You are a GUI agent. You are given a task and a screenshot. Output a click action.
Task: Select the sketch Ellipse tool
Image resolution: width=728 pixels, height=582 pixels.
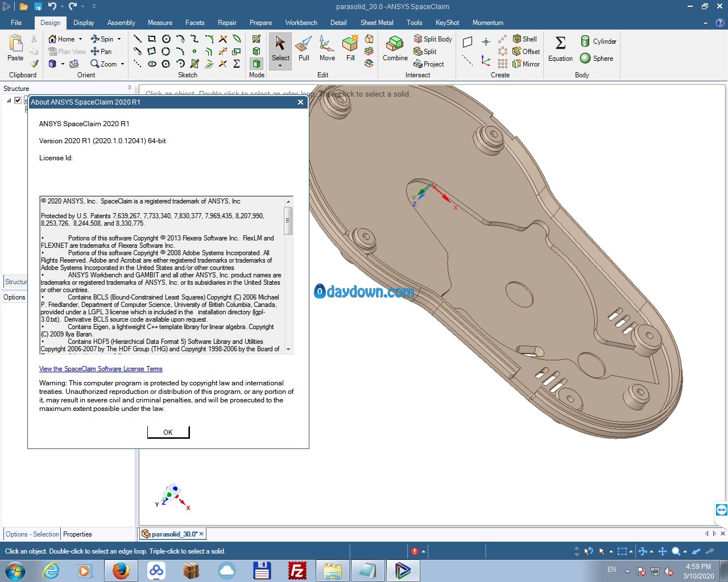pyautogui.click(x=152, y=64)
